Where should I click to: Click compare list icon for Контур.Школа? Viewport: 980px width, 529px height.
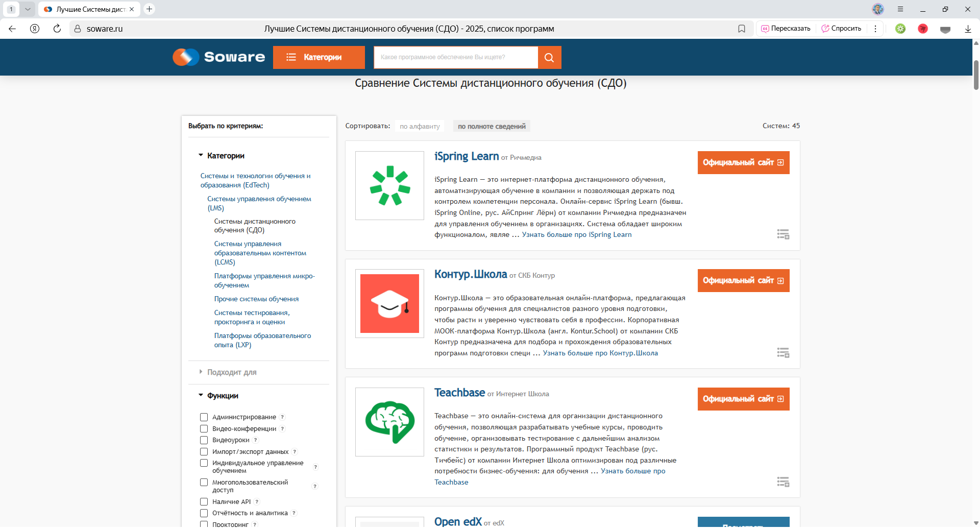(x=783, y=353)
